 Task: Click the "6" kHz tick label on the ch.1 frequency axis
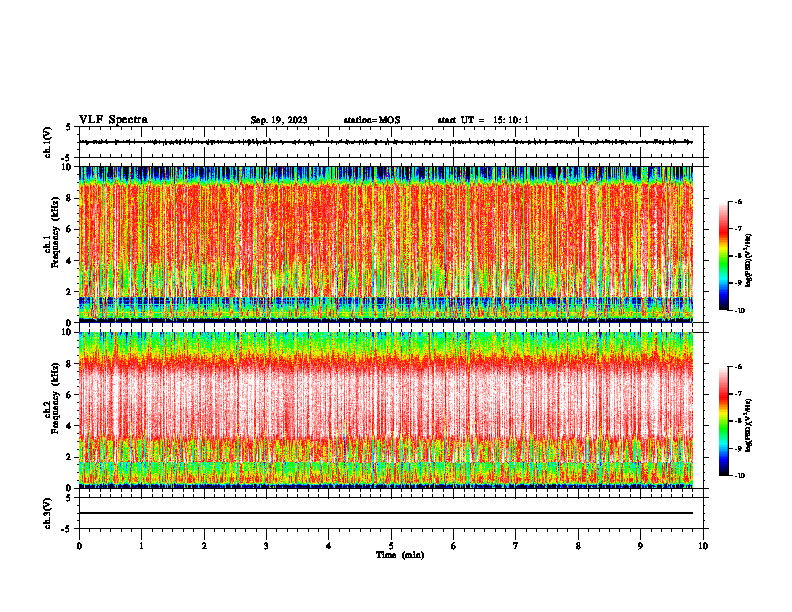[69, 229]
